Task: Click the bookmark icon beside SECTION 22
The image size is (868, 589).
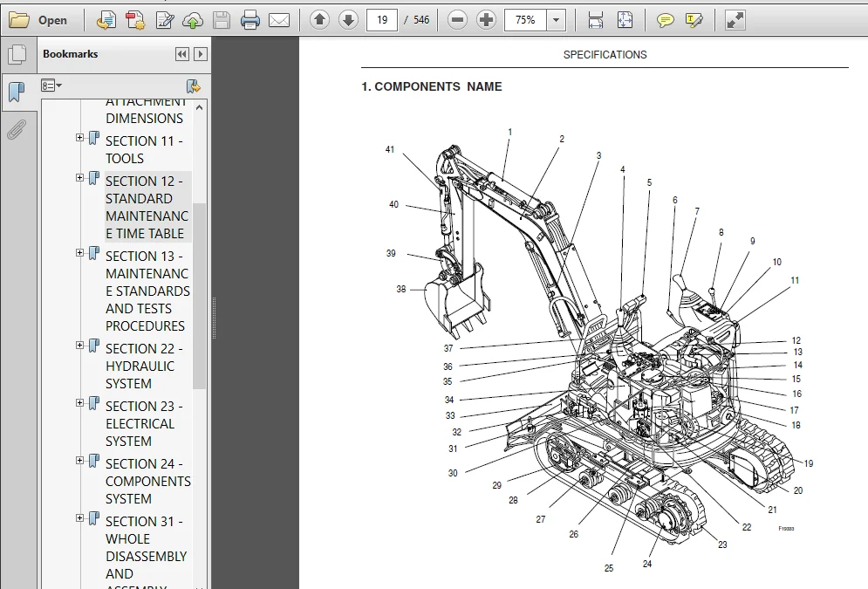Action: (94, 346)
